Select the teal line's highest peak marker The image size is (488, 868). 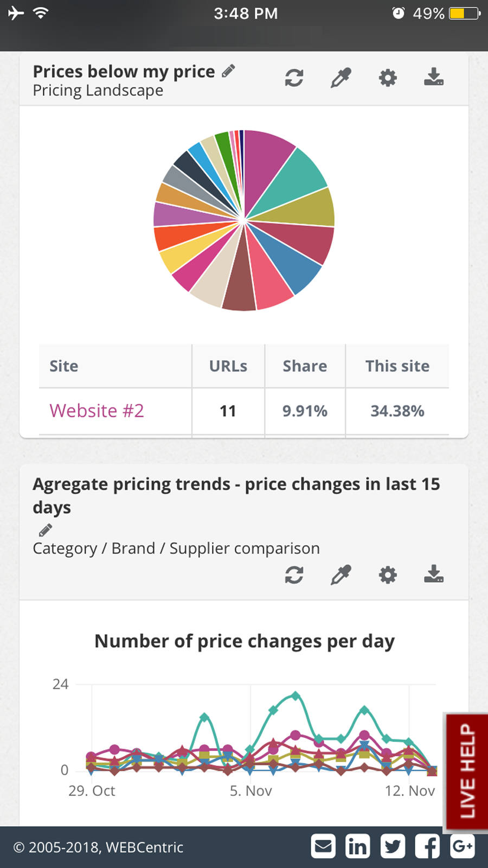296,695
